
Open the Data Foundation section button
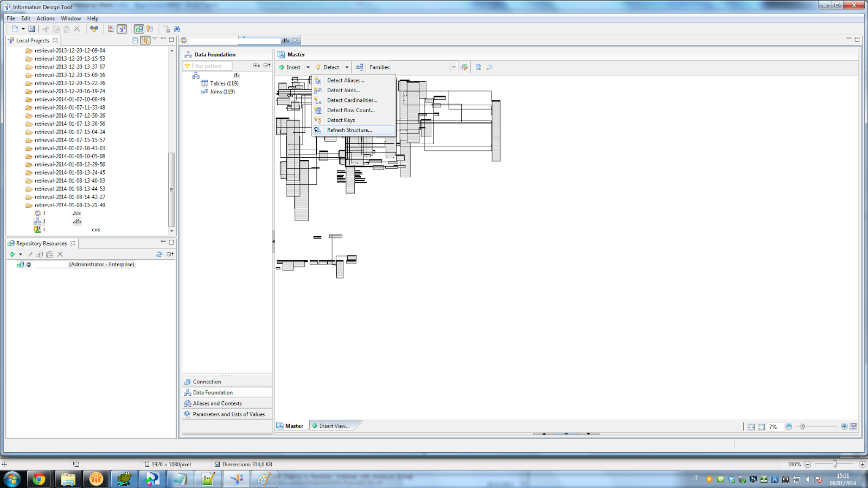click(x=227, y=393)
